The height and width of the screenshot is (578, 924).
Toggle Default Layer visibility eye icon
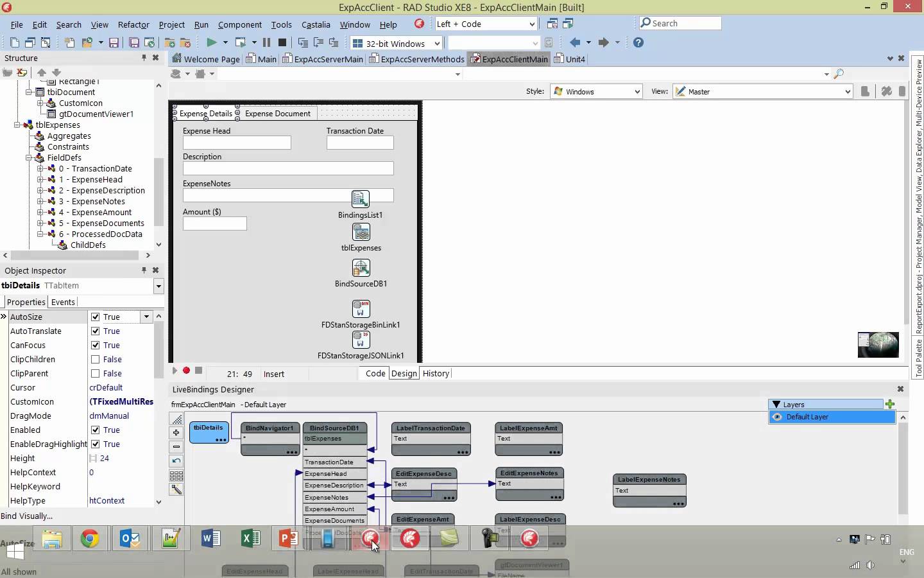(x=777, y=417)
